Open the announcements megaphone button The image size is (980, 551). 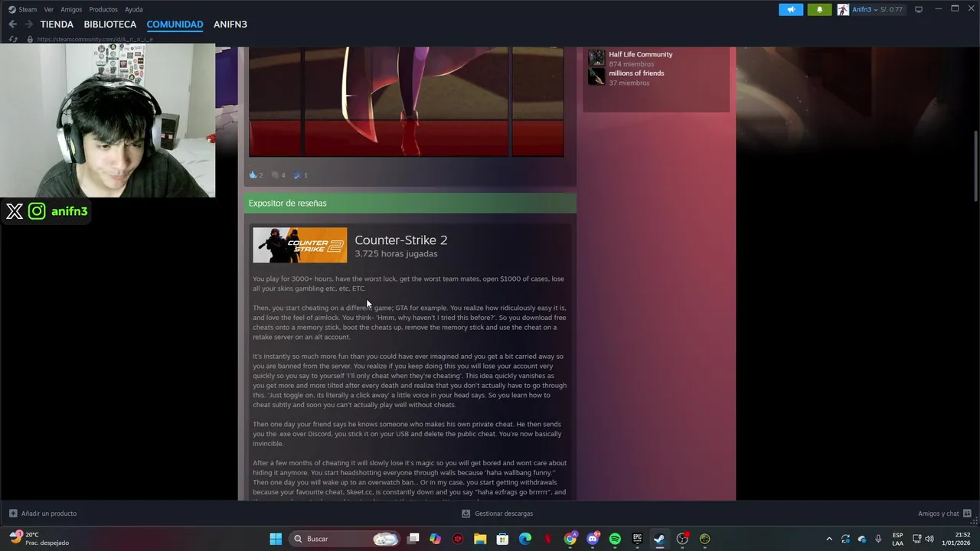791,9
